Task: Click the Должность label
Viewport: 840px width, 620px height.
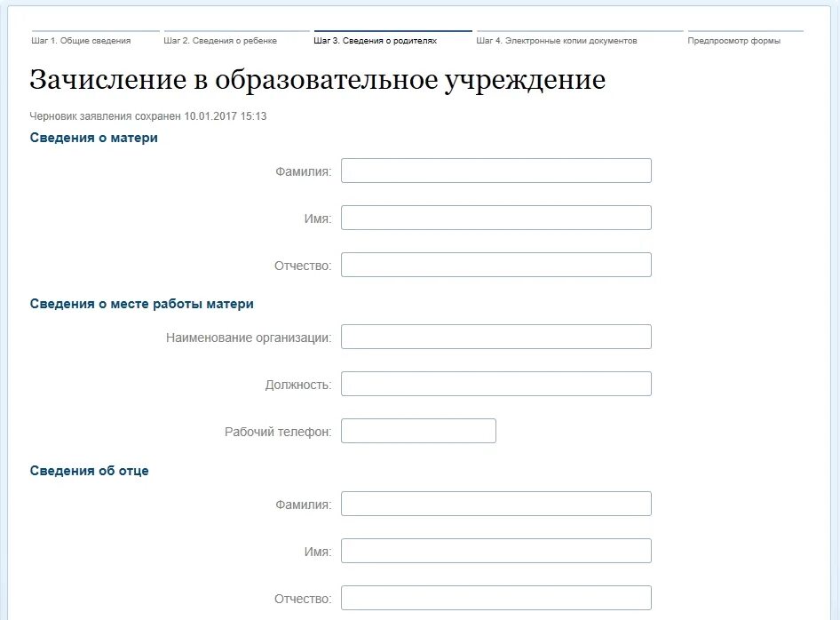Action: click(298, 386)
